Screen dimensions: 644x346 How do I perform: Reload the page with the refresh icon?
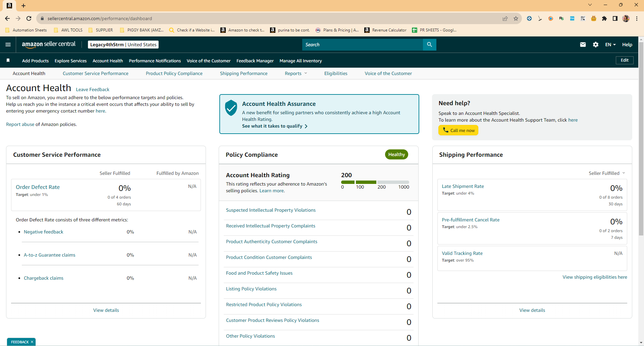[x=29, y=18]
